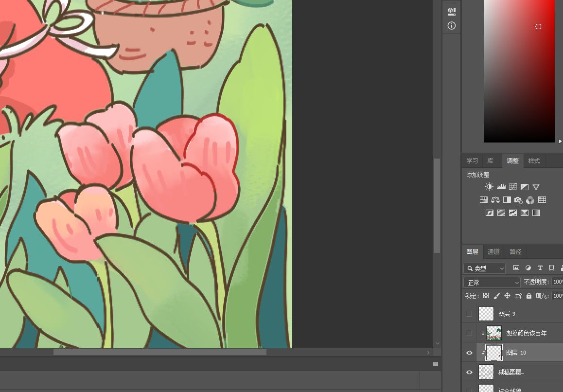Open the 正常 blend mode dropdown
Viewport: 563px width, 392px height.
click(x=492, y=283)
